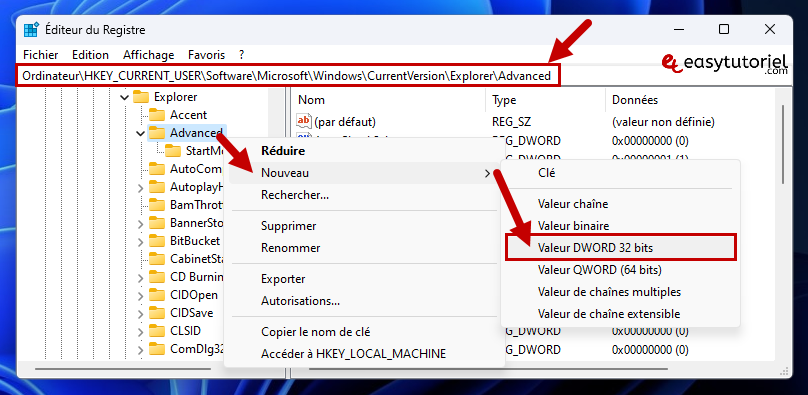Screen dimensions: 808x395
Task: Click the BannerSto folder icon
Action: [156, 223]
